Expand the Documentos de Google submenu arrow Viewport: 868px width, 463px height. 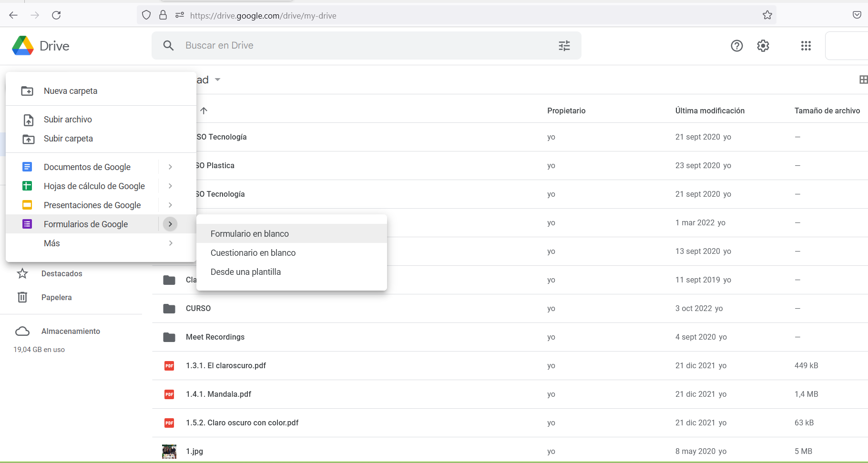170,167
